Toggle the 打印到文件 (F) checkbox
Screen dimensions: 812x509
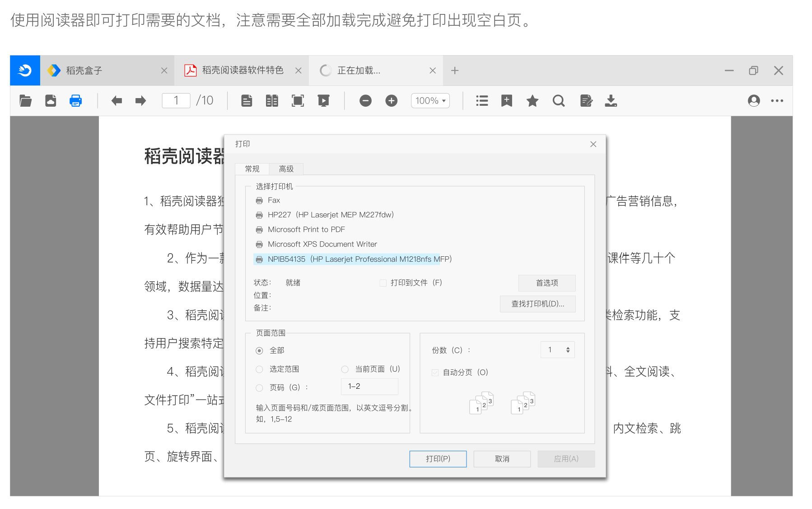click(x=383, y=283)
